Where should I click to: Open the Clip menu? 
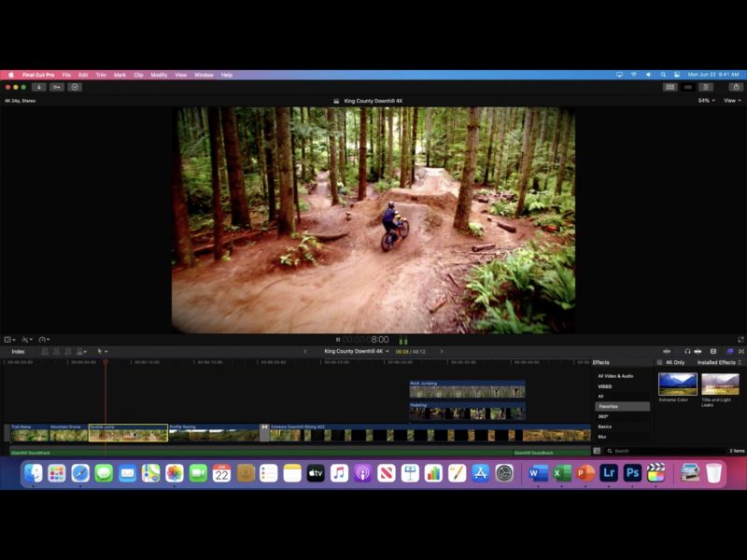pos(138,75)
